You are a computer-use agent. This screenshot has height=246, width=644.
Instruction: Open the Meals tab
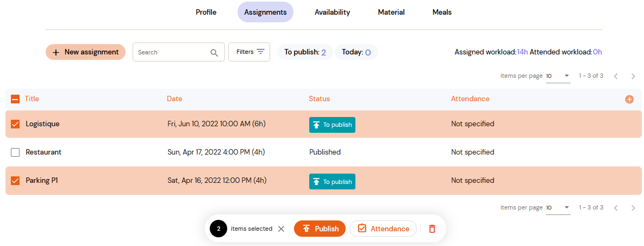point(442,12)
